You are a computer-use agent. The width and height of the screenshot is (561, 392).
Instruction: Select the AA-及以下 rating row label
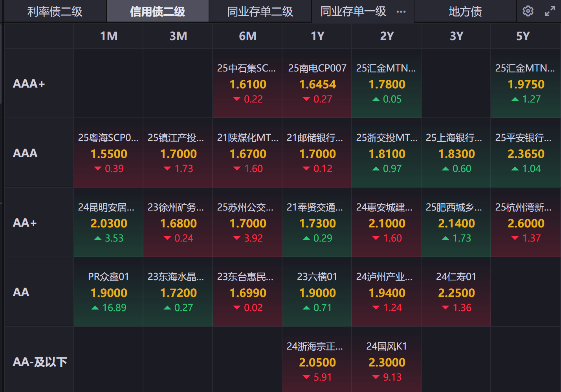[x=40, y=362]
